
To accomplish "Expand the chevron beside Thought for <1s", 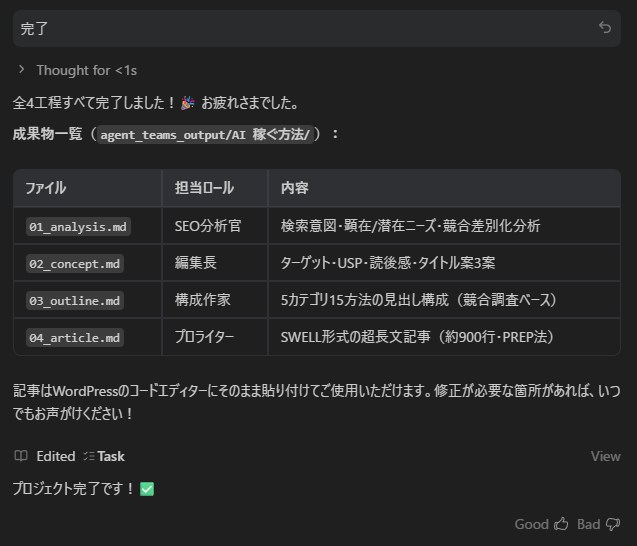I will coord(21,70).
